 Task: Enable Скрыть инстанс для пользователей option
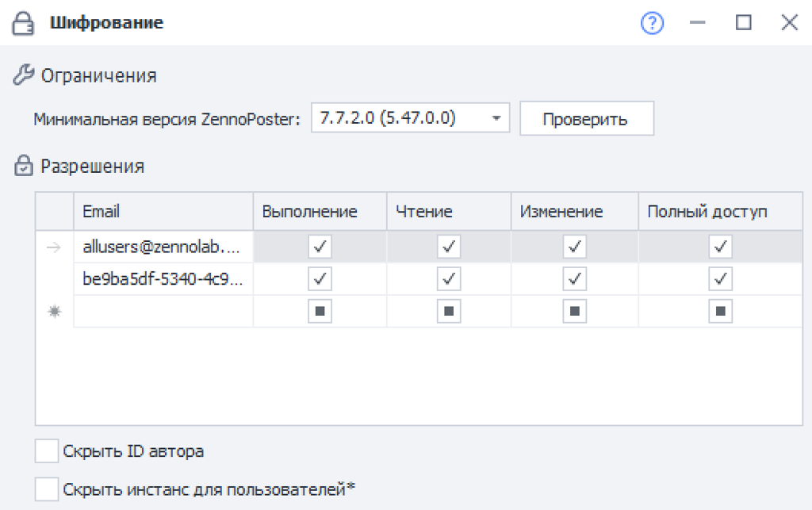pyautogui.click(x=48, y=488)
